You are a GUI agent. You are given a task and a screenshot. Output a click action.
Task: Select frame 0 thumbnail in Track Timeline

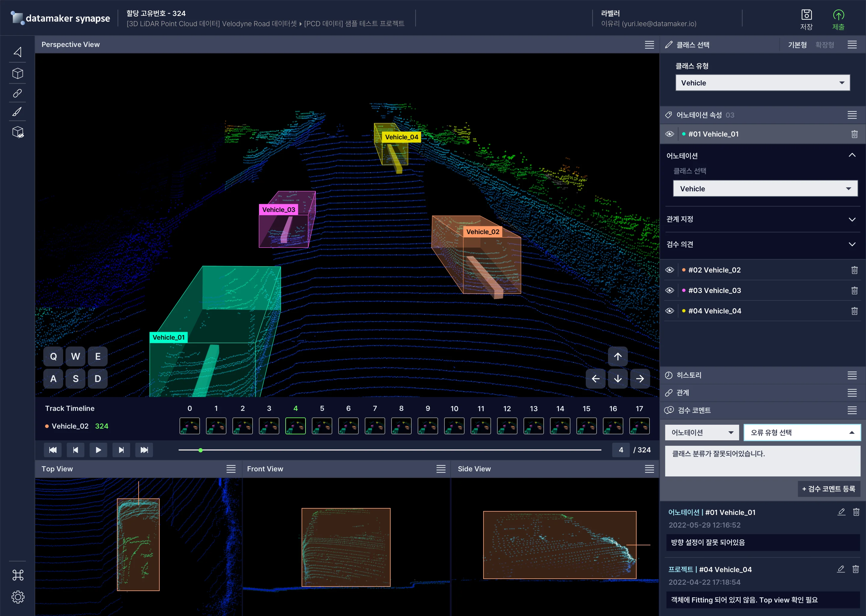click(189, 426)
